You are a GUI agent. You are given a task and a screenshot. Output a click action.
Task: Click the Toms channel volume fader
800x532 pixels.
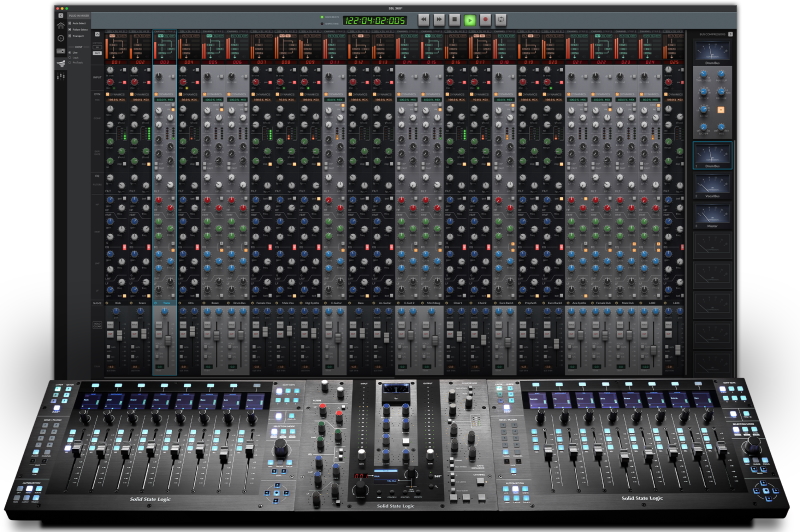168,339
